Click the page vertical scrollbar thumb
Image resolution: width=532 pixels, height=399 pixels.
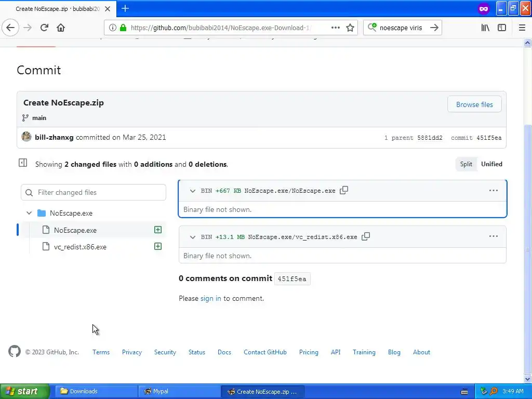tap(527, 249)
